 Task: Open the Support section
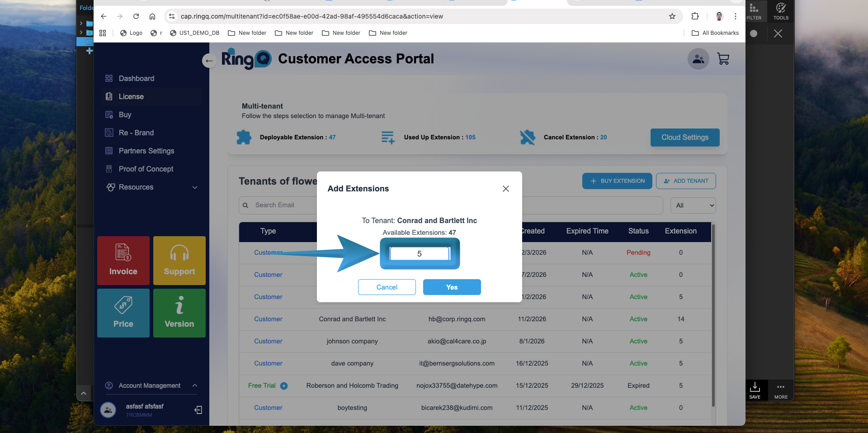tap(179, 261)
